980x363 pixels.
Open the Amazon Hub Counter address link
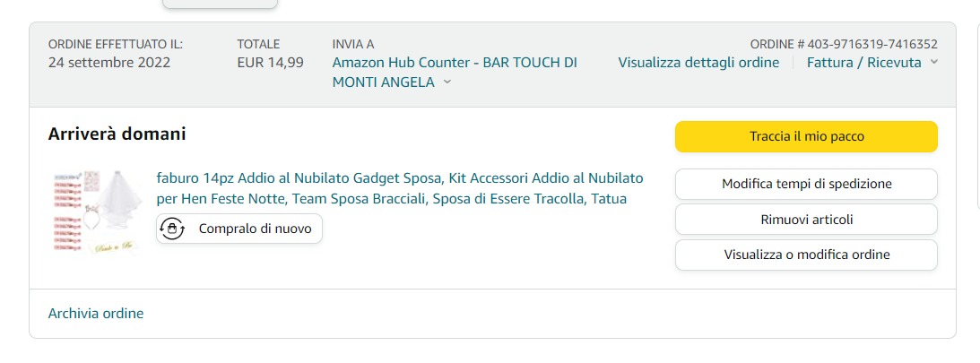point(454,63)
